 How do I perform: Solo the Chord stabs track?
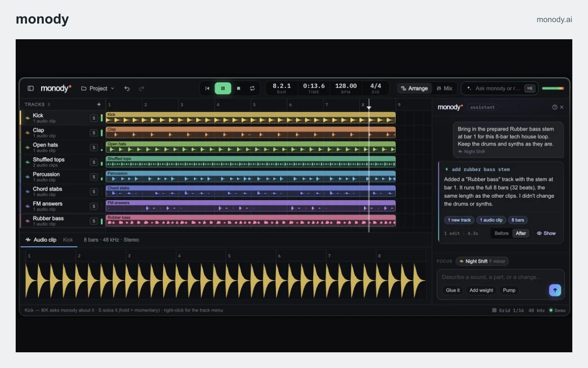(x=93, y=191)
